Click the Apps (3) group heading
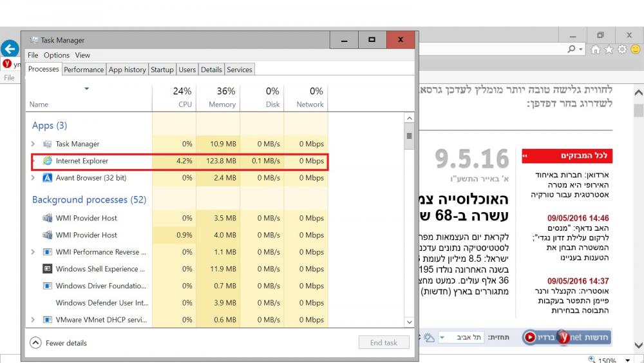This screenshot has height=363, width=644. pyautogui.click(x=50, y=125)
